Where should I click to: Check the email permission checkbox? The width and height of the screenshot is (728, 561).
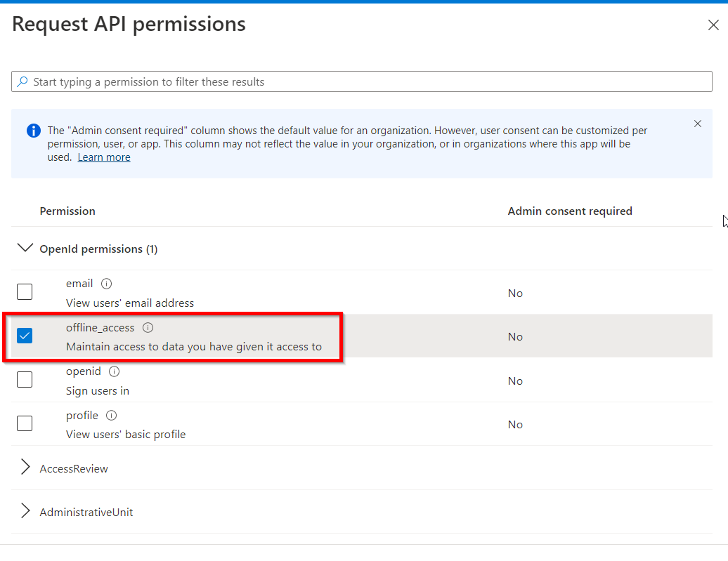[25, 291]
